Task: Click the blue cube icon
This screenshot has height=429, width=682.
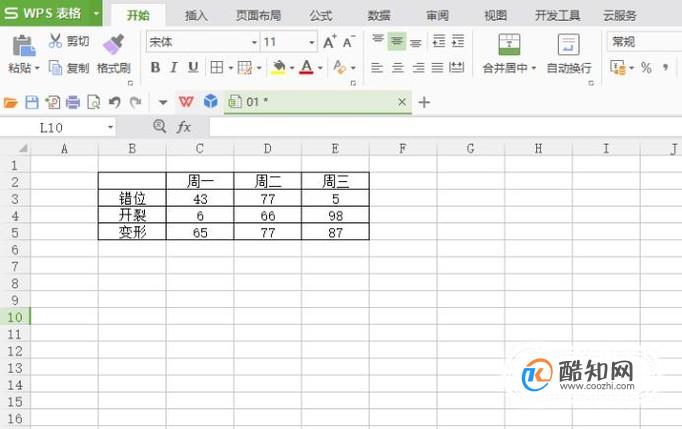Action: [211, 101]
